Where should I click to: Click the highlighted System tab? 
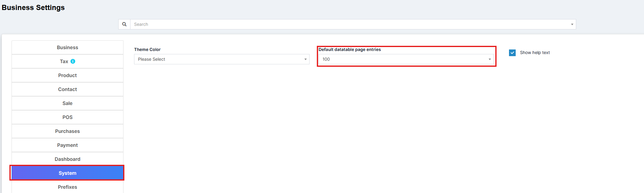tap(68, 173)
